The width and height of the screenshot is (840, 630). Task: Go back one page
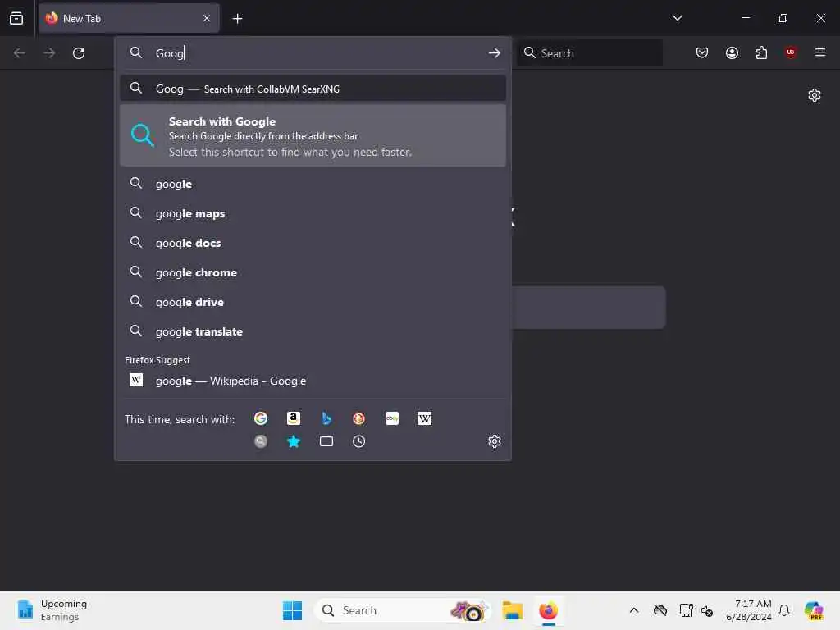(x=20, y=53)
